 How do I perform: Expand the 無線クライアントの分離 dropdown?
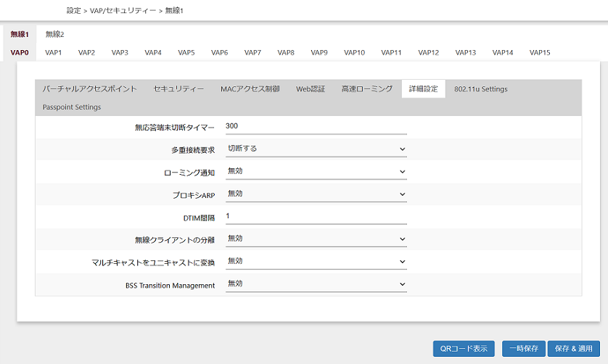[316, 239]
